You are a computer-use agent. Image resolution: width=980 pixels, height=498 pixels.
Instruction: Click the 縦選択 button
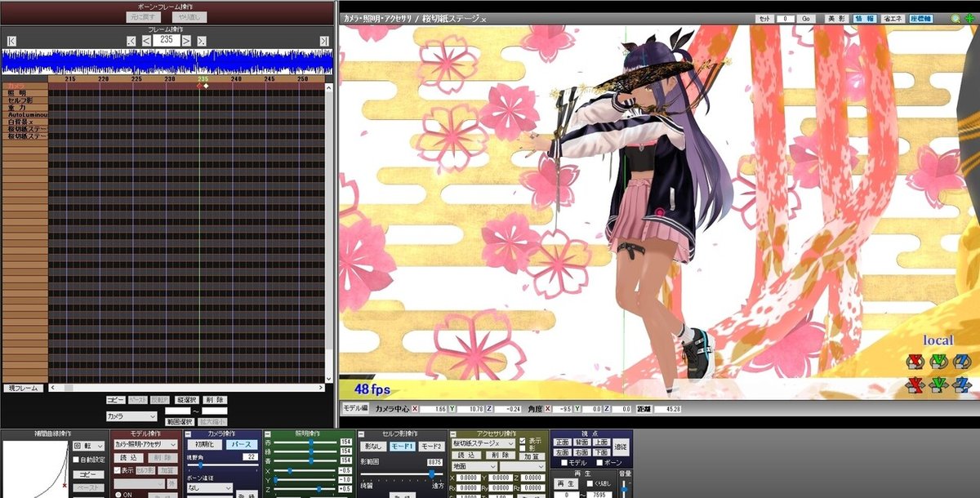click(186, 400)
